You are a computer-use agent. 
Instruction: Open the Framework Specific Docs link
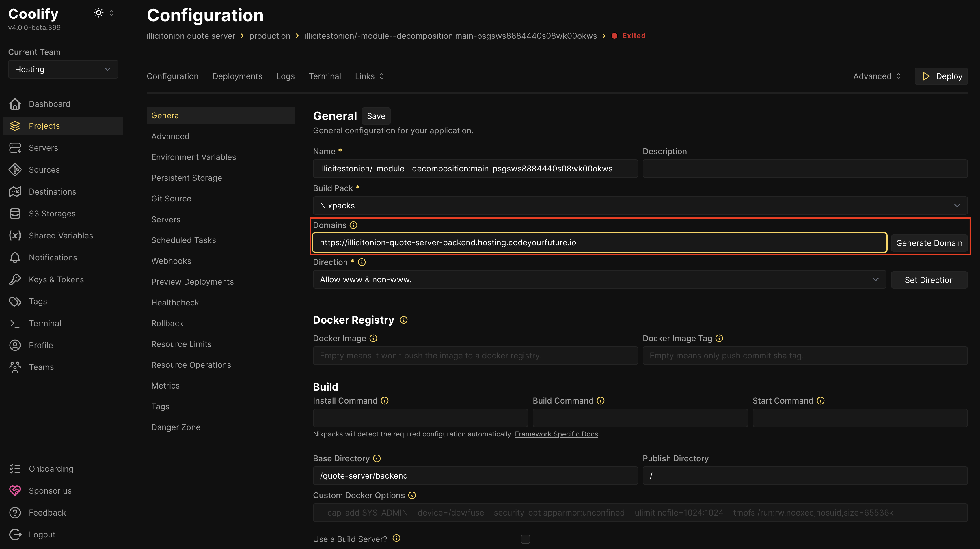(556, 434)
